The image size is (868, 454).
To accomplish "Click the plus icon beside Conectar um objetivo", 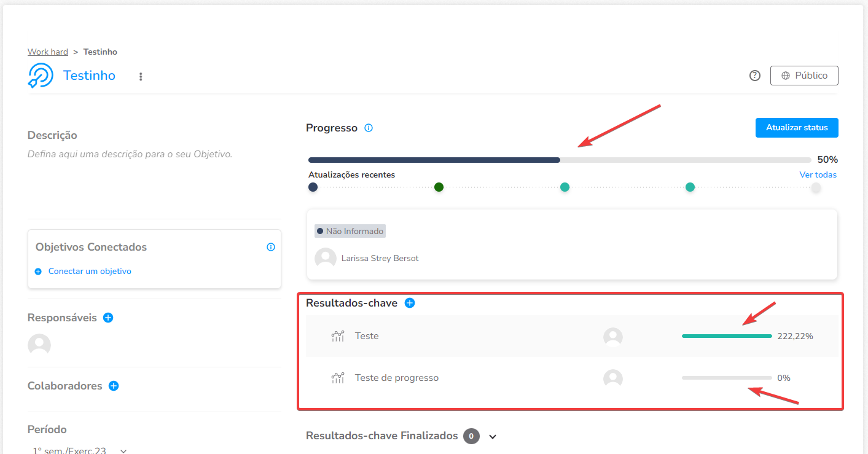I will (x=38, y=272).
